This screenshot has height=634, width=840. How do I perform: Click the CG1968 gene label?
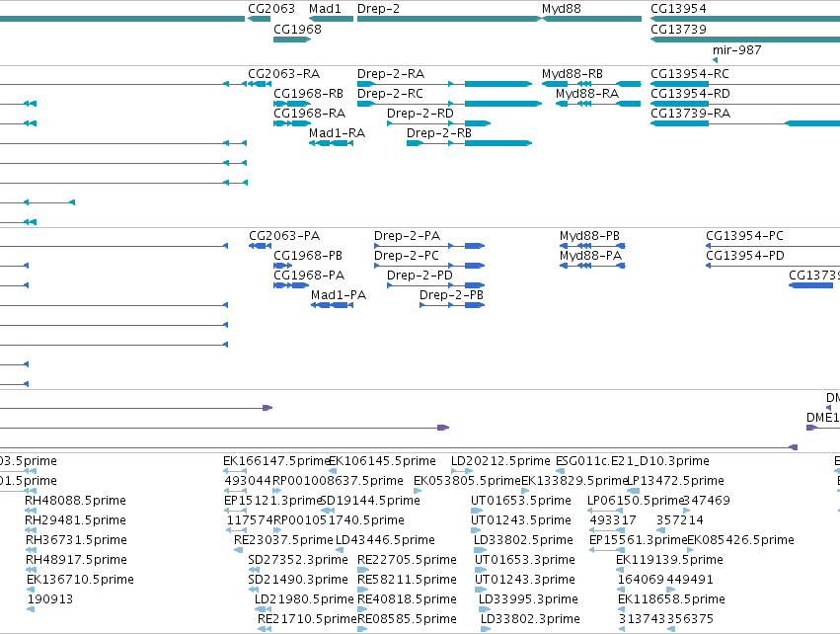tap(297, 29)
